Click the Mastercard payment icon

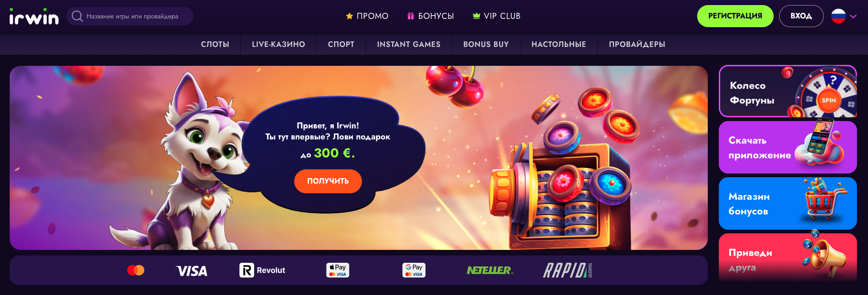[x=136, y=270]
